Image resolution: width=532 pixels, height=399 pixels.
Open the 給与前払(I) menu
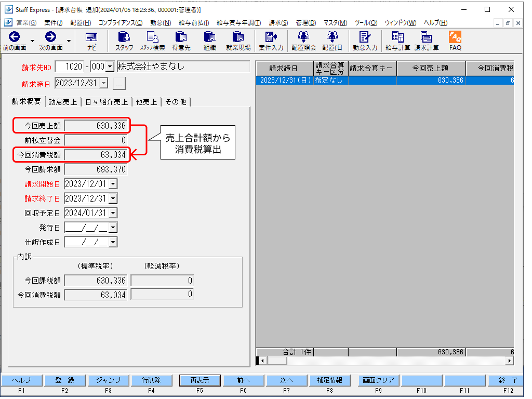click(194, 23)
